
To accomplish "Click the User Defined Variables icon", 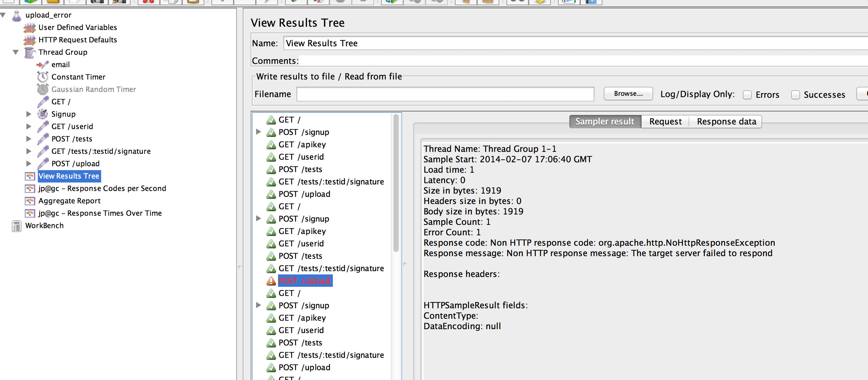I will (30, 28).
